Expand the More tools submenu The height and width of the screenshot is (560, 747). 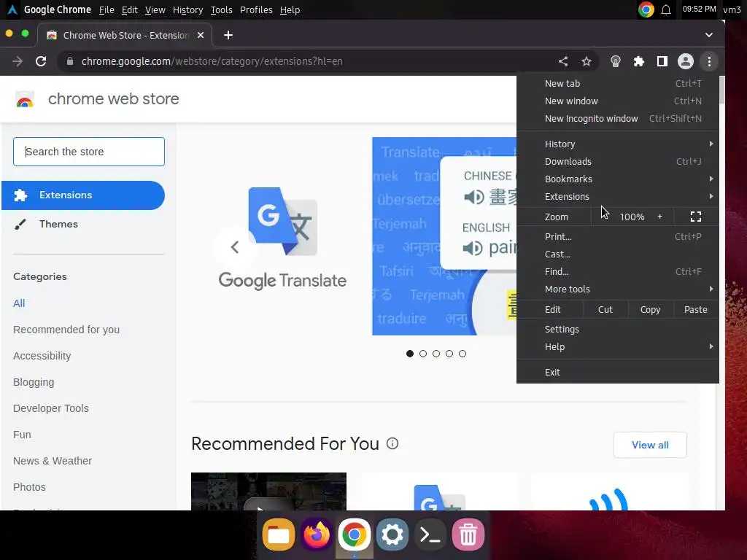[617, 289]
